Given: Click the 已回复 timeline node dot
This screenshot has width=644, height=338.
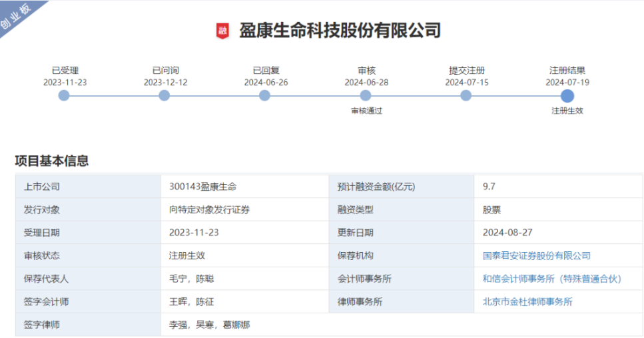Looking at the screenshot, I should click(265, 96).
